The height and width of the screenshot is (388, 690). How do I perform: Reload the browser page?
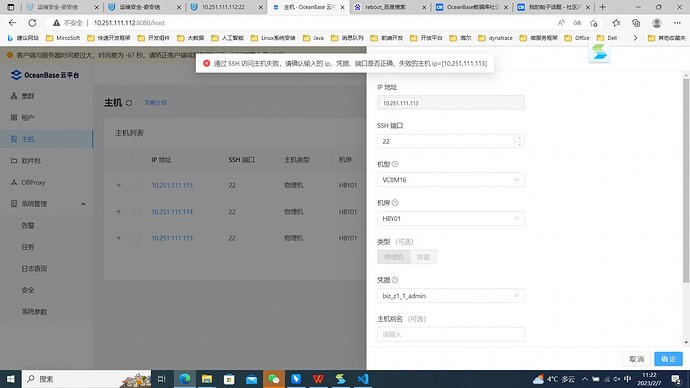click(32, 23)
